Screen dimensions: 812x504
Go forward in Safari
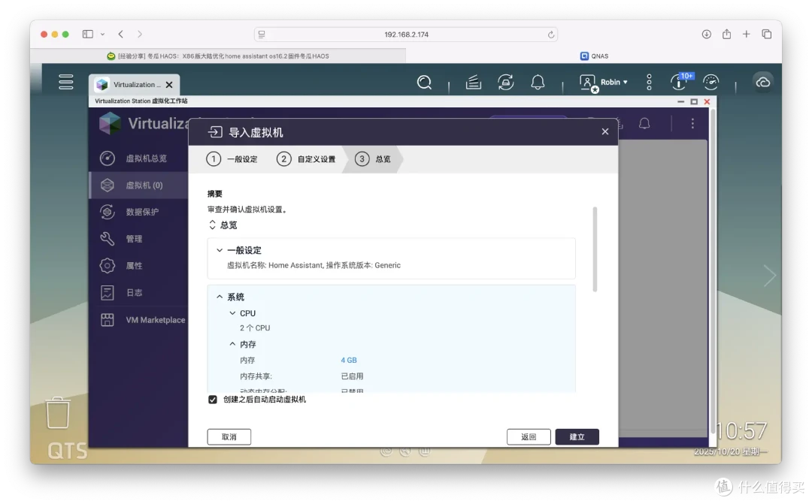[139, 34]
